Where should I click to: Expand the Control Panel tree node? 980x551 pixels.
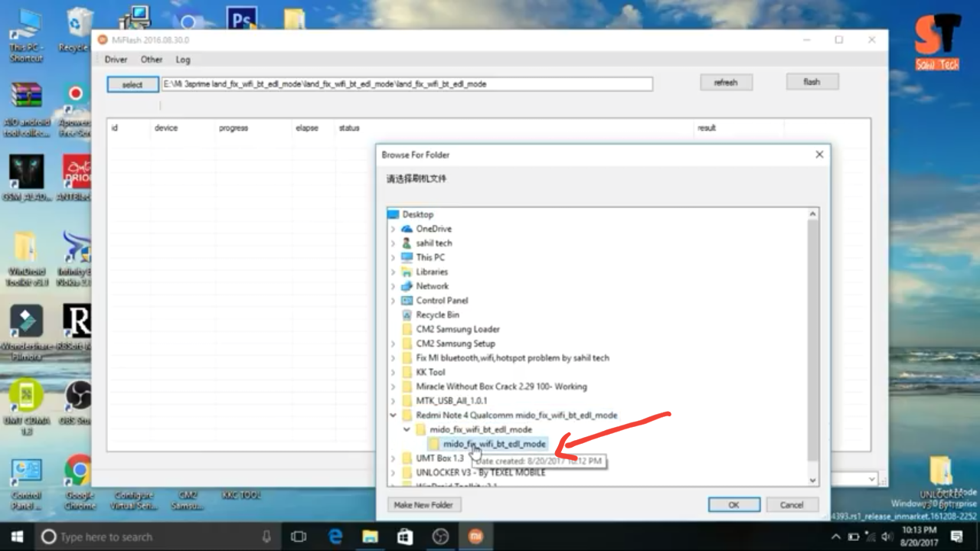click(394, 301)
